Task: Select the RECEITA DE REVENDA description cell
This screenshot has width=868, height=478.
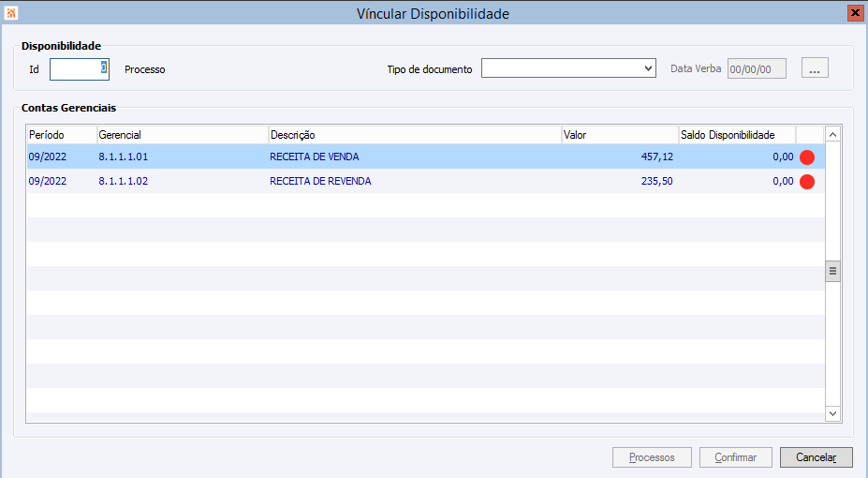Action: pos(320,181)
